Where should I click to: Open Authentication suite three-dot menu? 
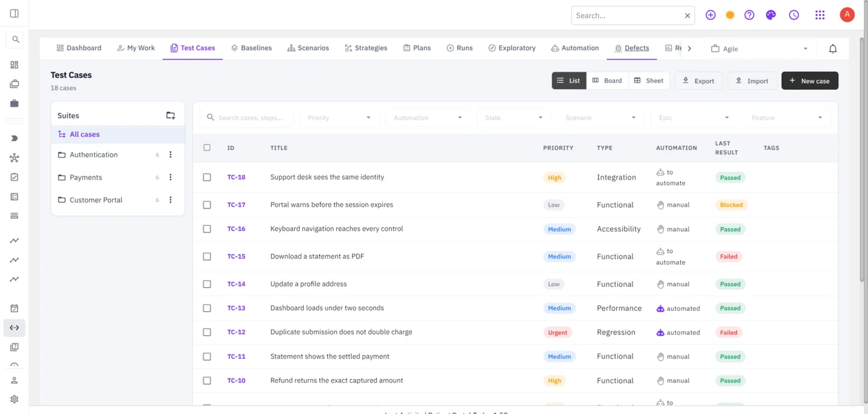click(171, 155)
